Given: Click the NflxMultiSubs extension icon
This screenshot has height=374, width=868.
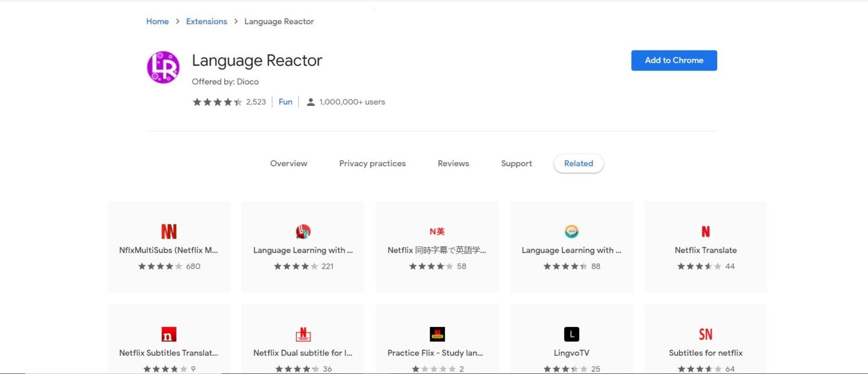Looking at the screenshot, I should 169,231.
